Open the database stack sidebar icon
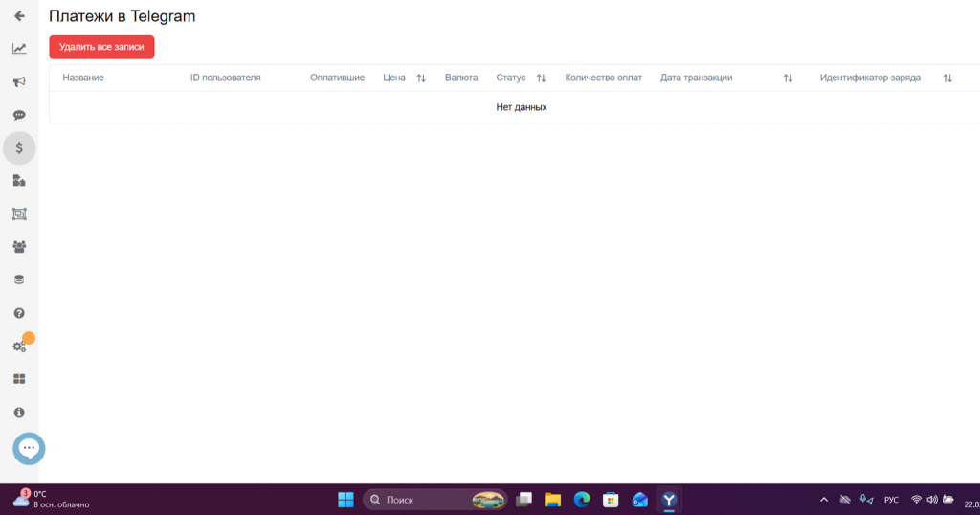980x515 pixels. [x=19, y=280]
